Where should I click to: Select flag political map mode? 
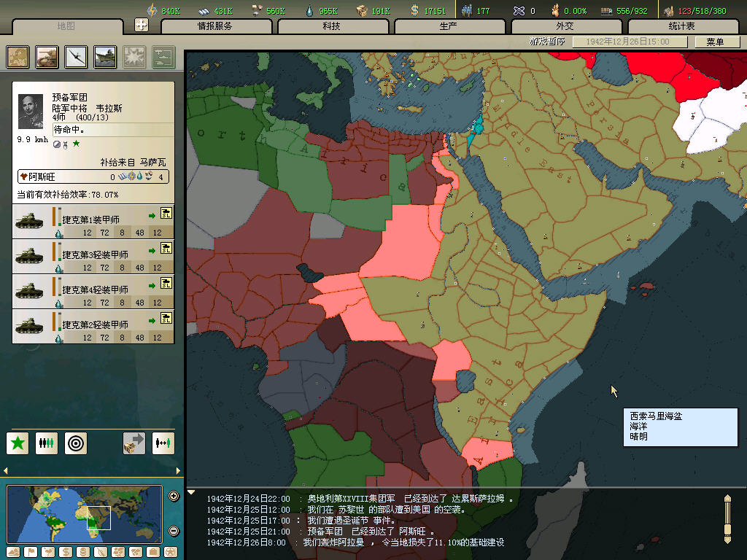pos(31,552)
